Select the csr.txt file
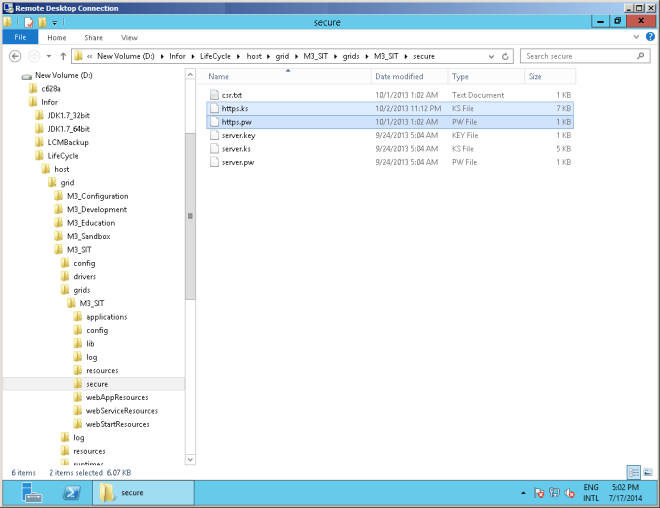Screen dimensions: 660x508 (x=232, y=93)
